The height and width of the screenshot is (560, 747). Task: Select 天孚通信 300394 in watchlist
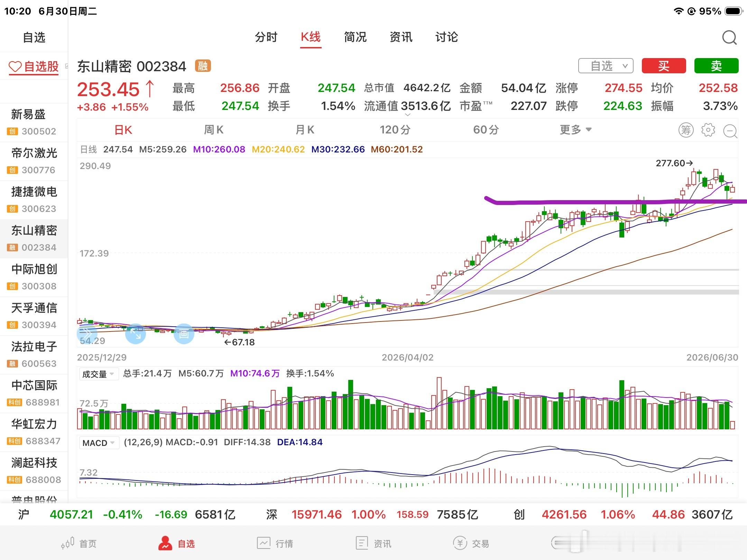click(34, 316)
